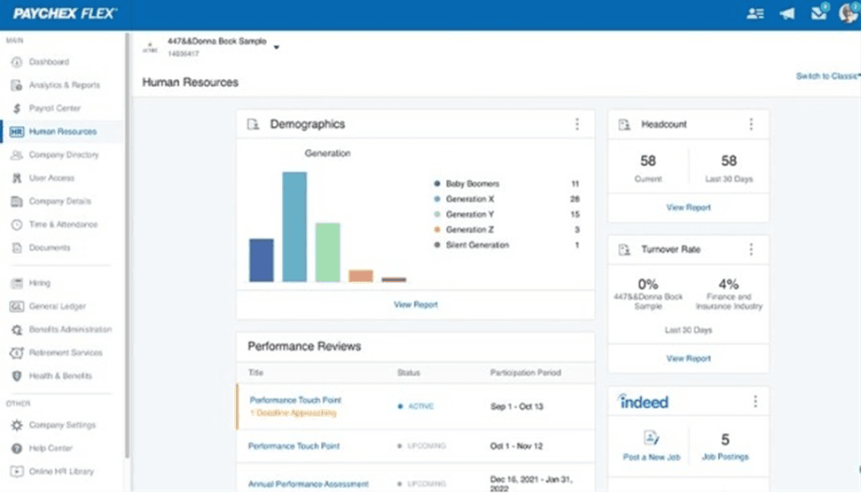Viewport: 868px width, 495px height.
Task: Click the HR badge icon
Action: coord(17,132)
